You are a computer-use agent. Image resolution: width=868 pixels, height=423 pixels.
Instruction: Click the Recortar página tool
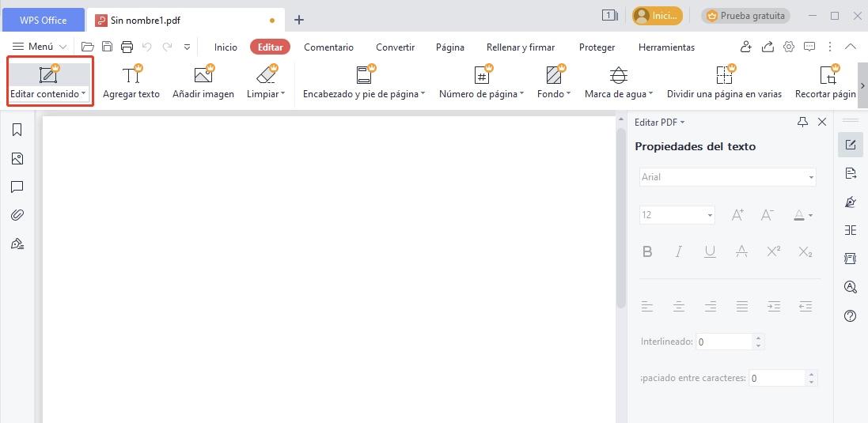pyautogui.click(x=825, y=82)
